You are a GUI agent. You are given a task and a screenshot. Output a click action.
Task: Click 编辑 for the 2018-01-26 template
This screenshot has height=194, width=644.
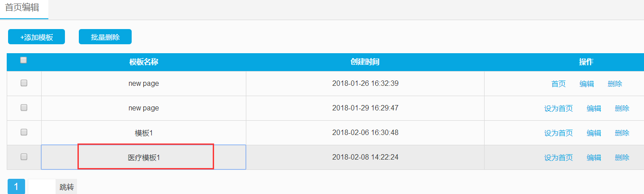[587, 84]
